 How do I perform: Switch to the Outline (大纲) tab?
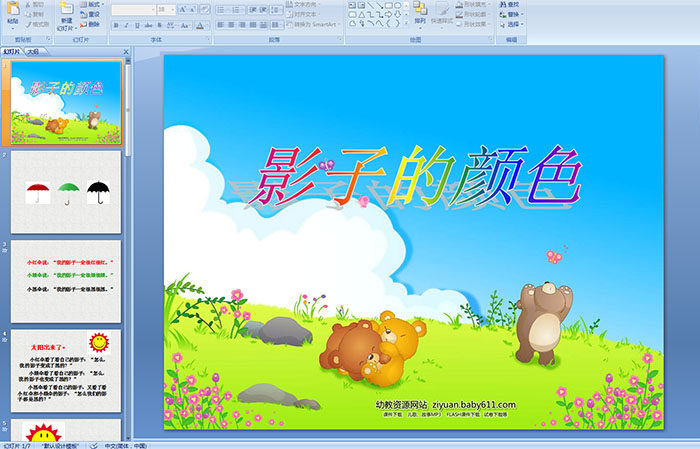tap(33, 50)
